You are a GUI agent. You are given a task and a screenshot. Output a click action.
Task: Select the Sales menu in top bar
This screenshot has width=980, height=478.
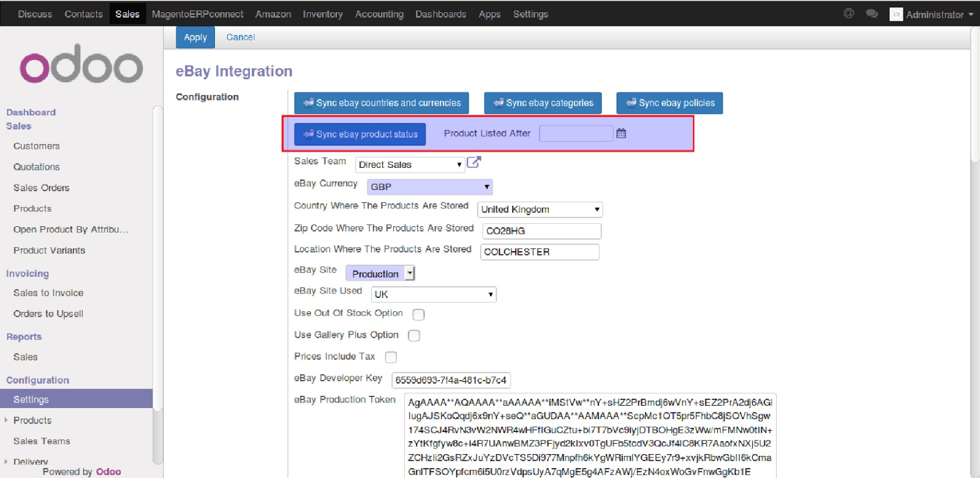127,14
